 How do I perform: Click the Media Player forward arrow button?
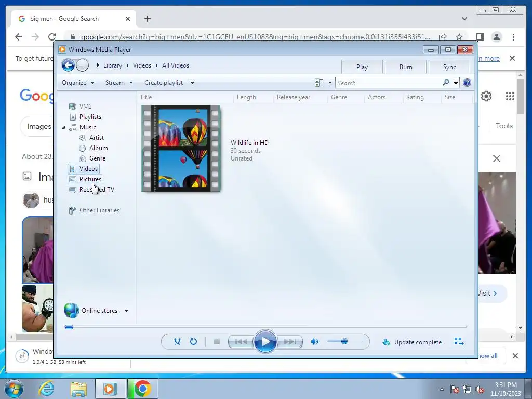[x=83, y=65]
